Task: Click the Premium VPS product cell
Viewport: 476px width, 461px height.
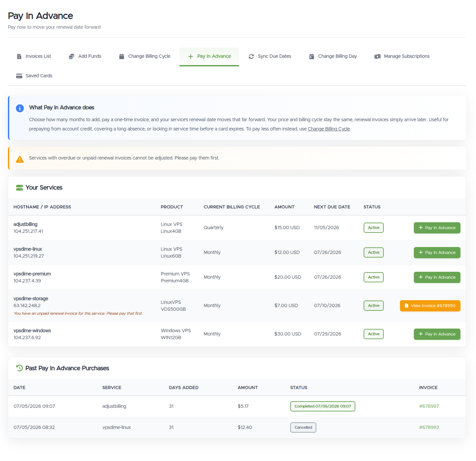Action: tap(175, 277)
